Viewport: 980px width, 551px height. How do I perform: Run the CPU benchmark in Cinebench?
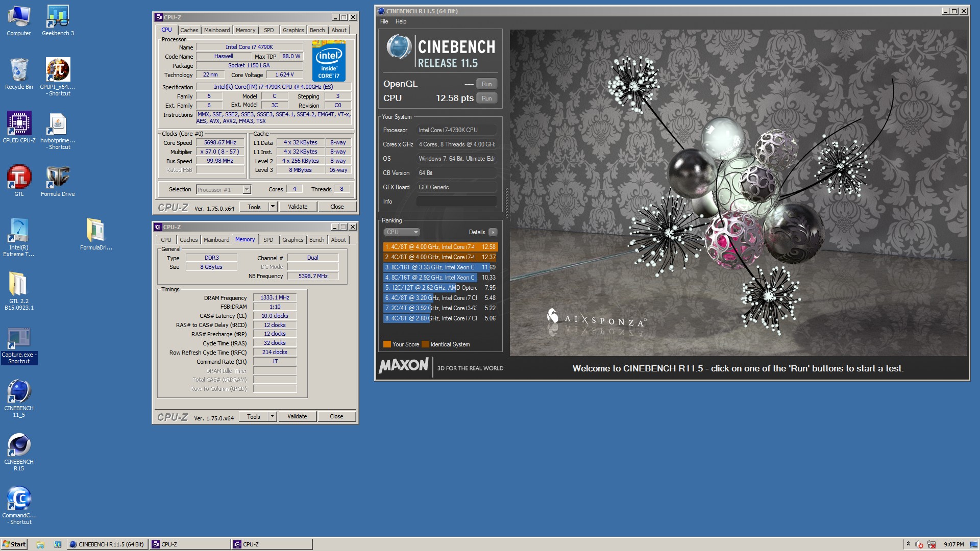[486, 98]
